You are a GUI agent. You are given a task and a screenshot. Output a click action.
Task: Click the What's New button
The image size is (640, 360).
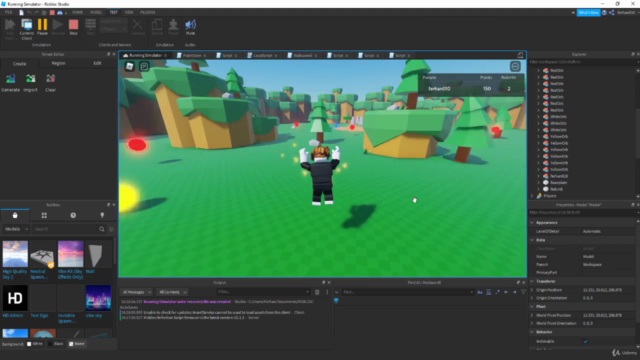[x=588, y=13]
